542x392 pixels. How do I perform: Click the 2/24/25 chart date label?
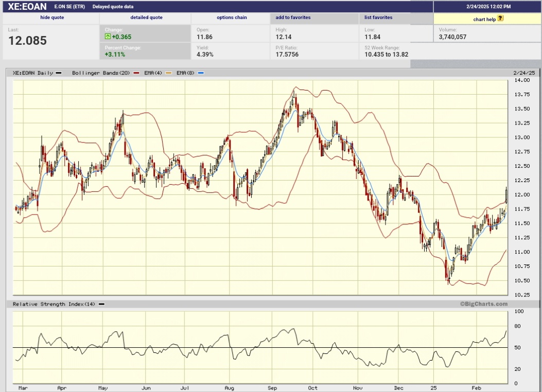click(x=524, y=73)
